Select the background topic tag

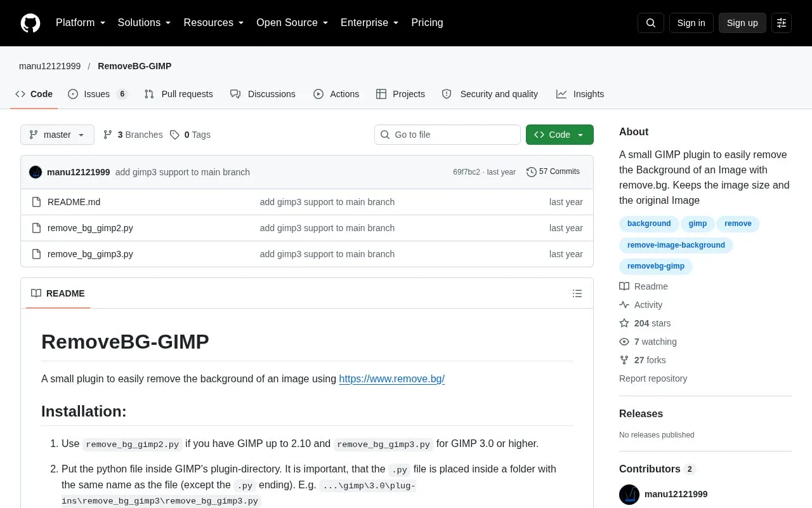[x=649, y=224]
